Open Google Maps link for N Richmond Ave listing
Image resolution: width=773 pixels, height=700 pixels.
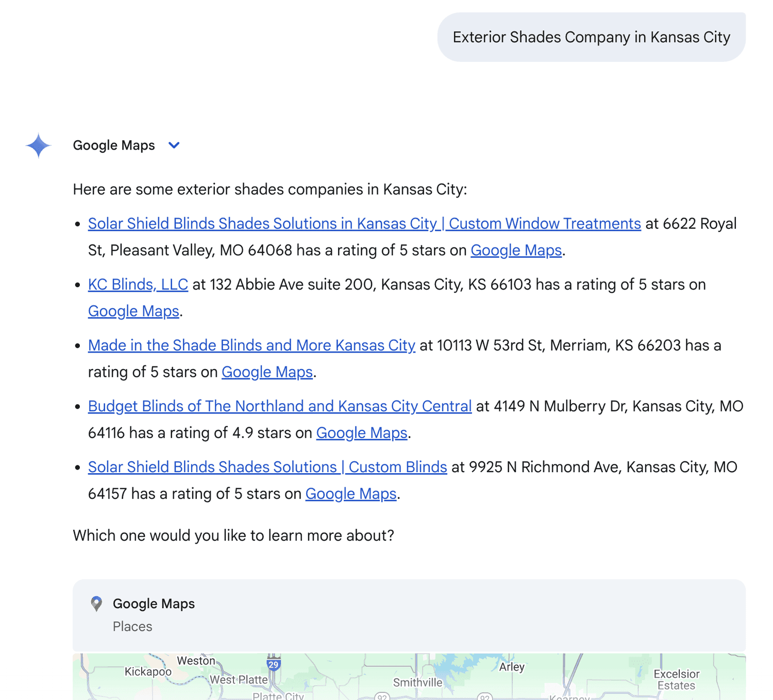pyautogui.click(x=351, y=494)
